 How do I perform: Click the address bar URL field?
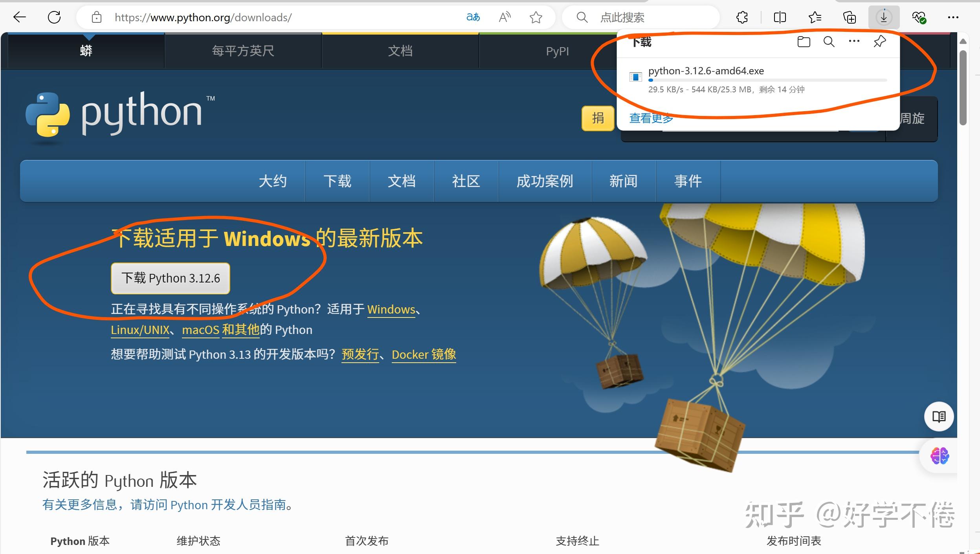tap(275, 17)
